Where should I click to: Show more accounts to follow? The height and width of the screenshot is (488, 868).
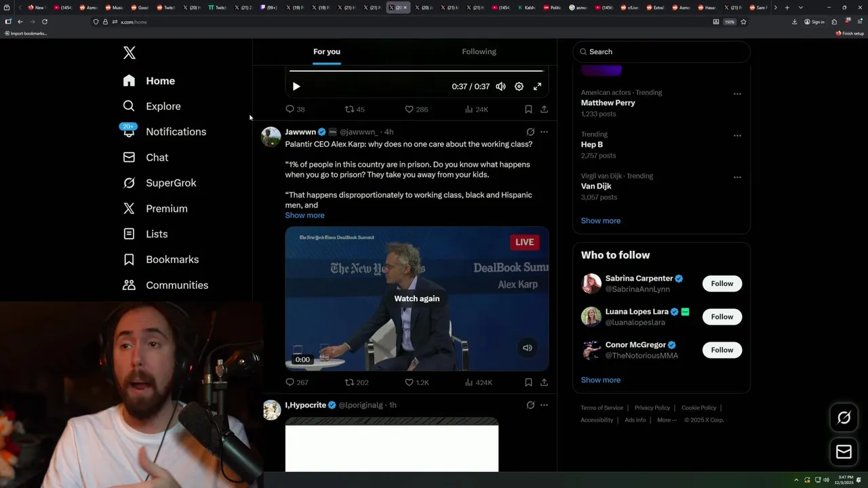click(x=600, y=380)
